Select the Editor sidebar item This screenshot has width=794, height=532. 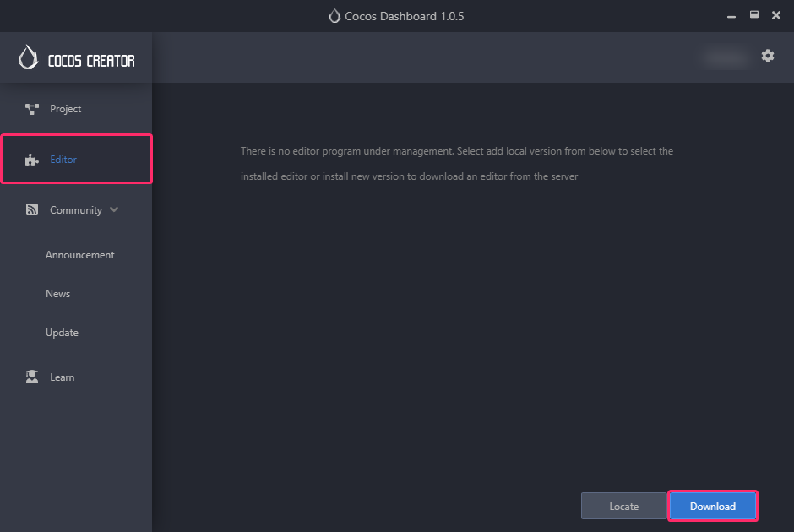[x=77, y=159]
